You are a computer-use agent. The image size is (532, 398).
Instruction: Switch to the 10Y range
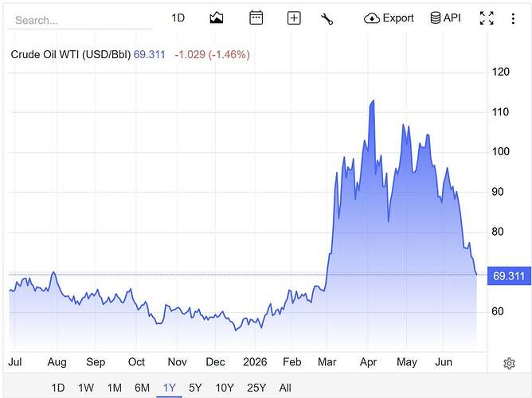225,388
